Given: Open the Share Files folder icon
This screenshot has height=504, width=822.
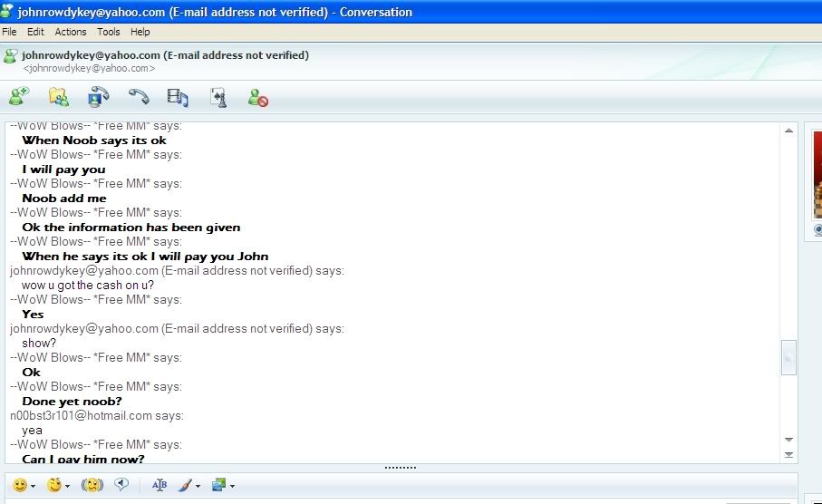Looking at the screenshot, I should 59,97.
